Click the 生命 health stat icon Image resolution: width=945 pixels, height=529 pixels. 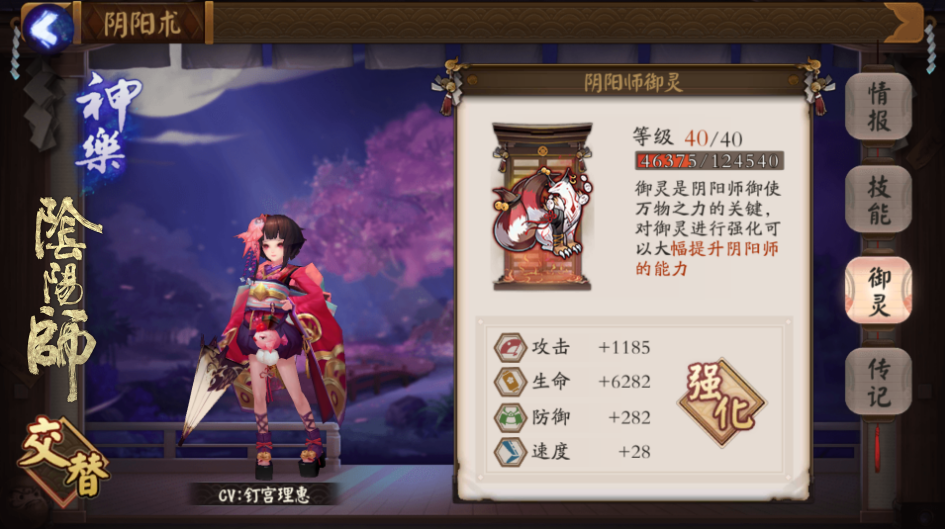(510, 382)
